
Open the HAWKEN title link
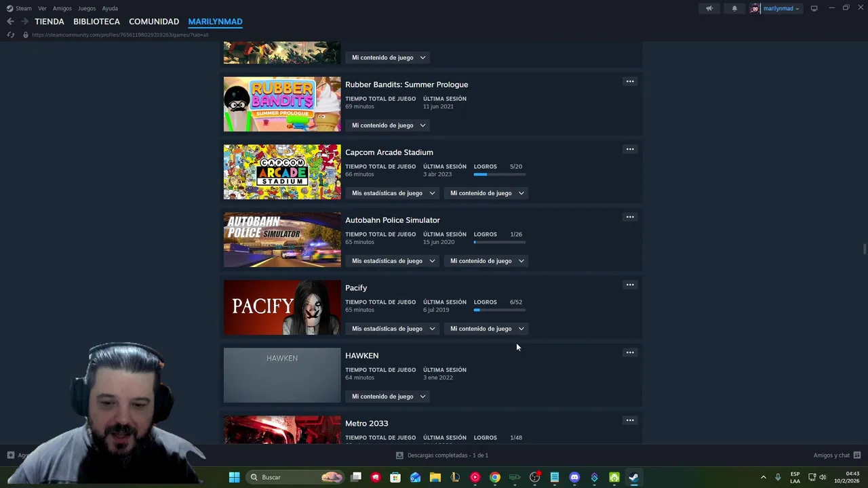click(x=361, y=356)
